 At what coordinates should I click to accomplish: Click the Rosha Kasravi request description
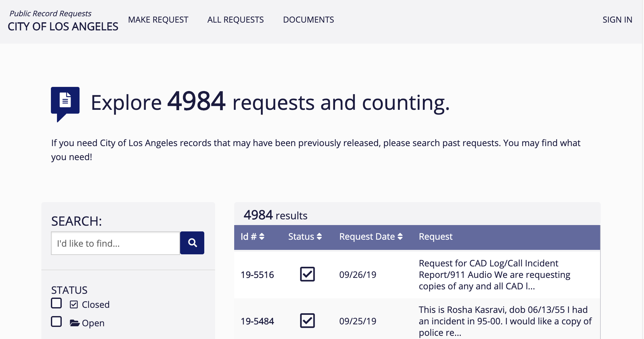(505, 321)
